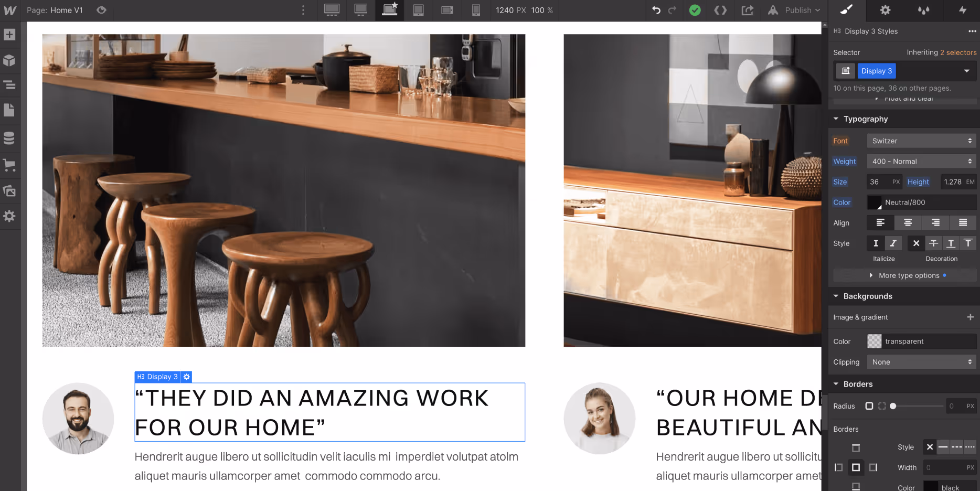Open the top bar three-dot options menu

click(x=303, y=10)
